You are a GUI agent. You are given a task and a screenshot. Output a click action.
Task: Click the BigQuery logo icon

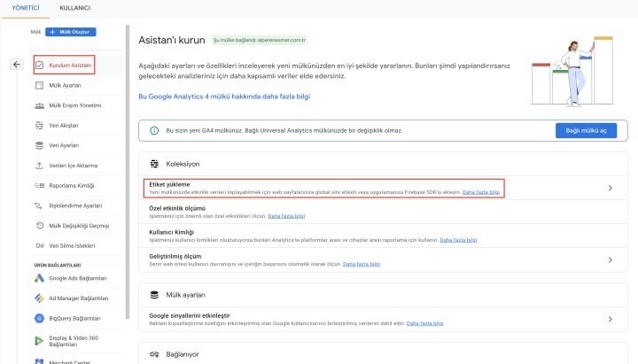pos(39,319)
